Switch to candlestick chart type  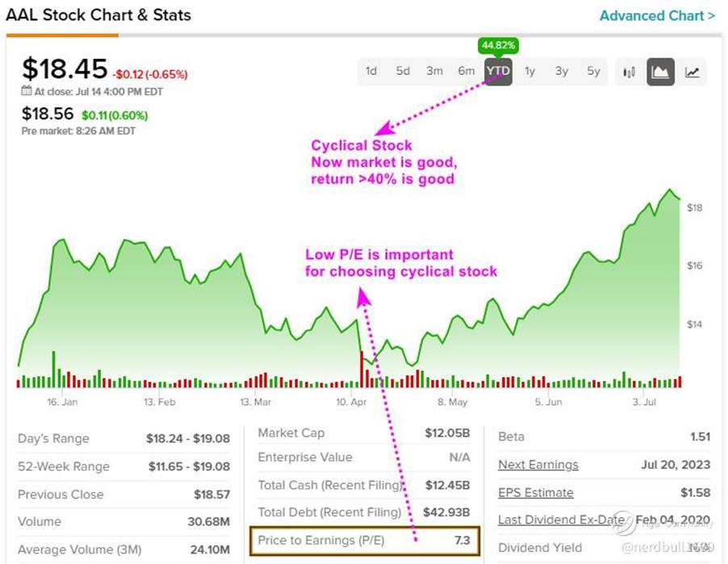630,72
